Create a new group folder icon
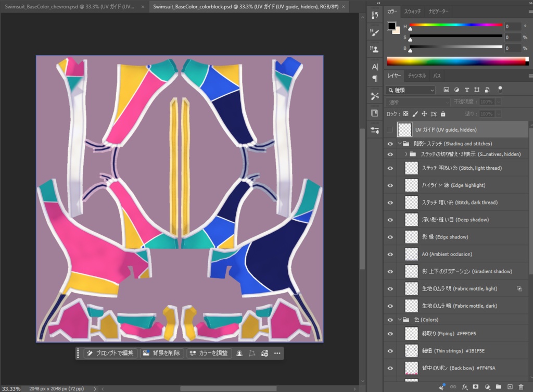 [498, 387]
